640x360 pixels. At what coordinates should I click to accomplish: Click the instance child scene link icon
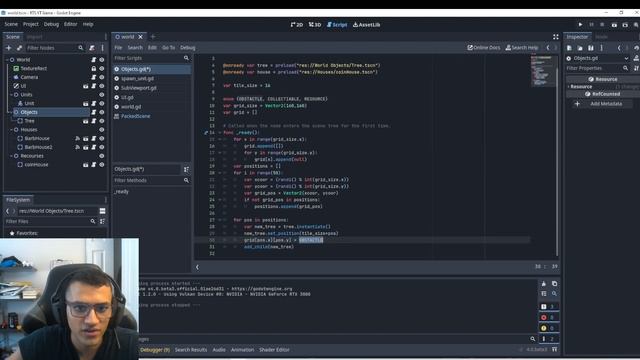pos(19,48)
